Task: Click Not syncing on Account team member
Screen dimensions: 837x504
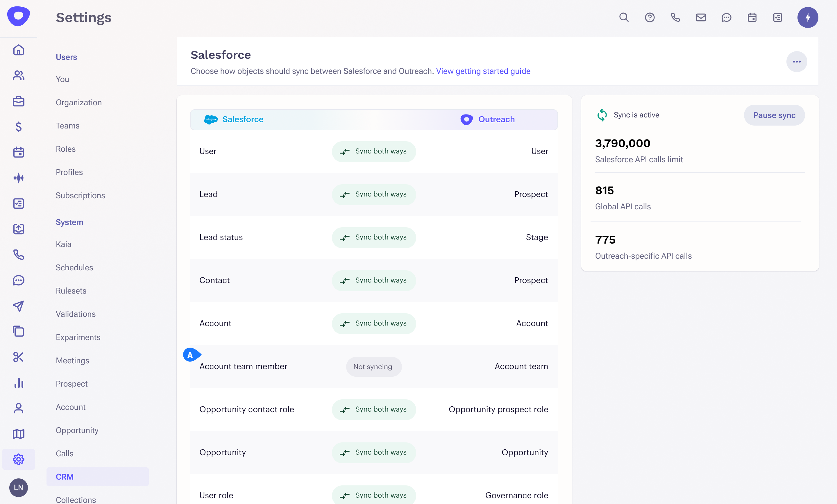Action: pyautogui.click(x=373, y=367)
